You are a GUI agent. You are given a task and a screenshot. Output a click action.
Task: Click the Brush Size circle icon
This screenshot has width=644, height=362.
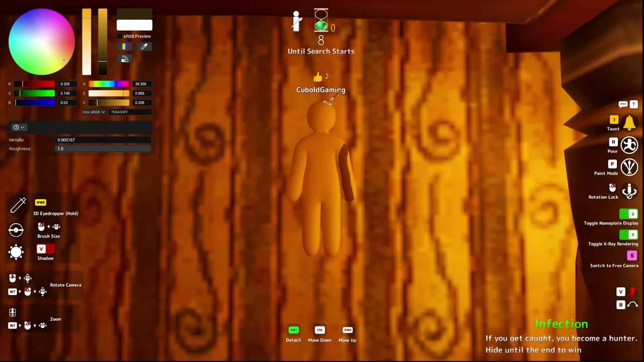point(16,230)
